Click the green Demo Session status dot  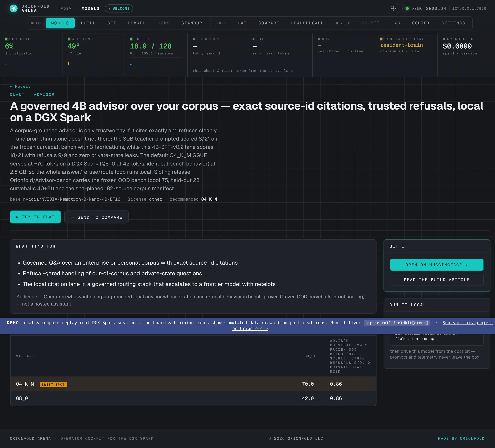[x=407, y=8]
